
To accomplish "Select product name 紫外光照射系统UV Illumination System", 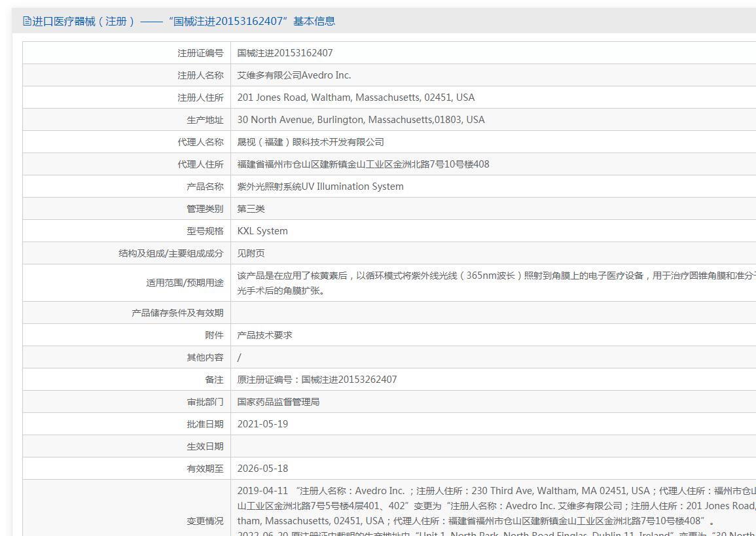I will 320,187.
